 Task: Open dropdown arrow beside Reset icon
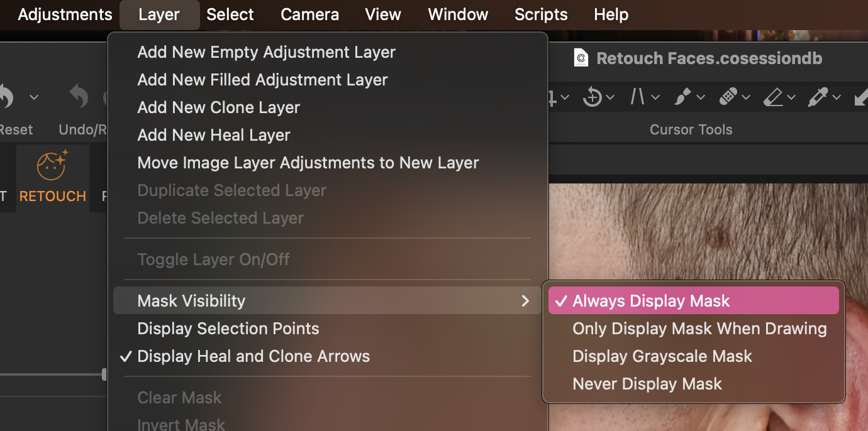coord(34,97)
